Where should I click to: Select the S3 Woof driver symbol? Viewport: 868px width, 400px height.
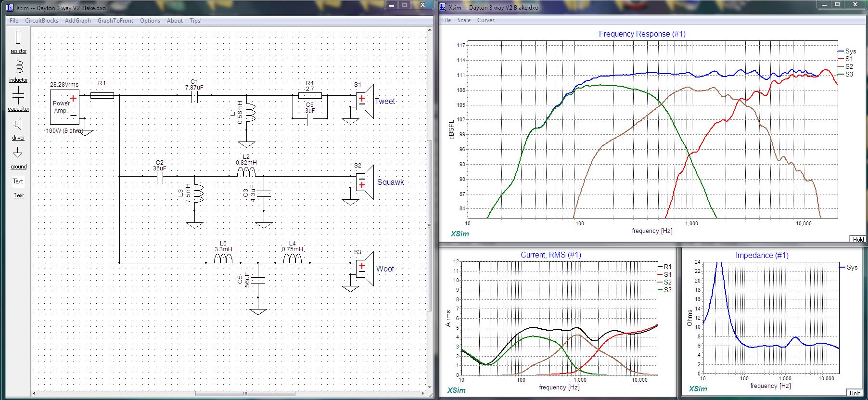point(365,269)
